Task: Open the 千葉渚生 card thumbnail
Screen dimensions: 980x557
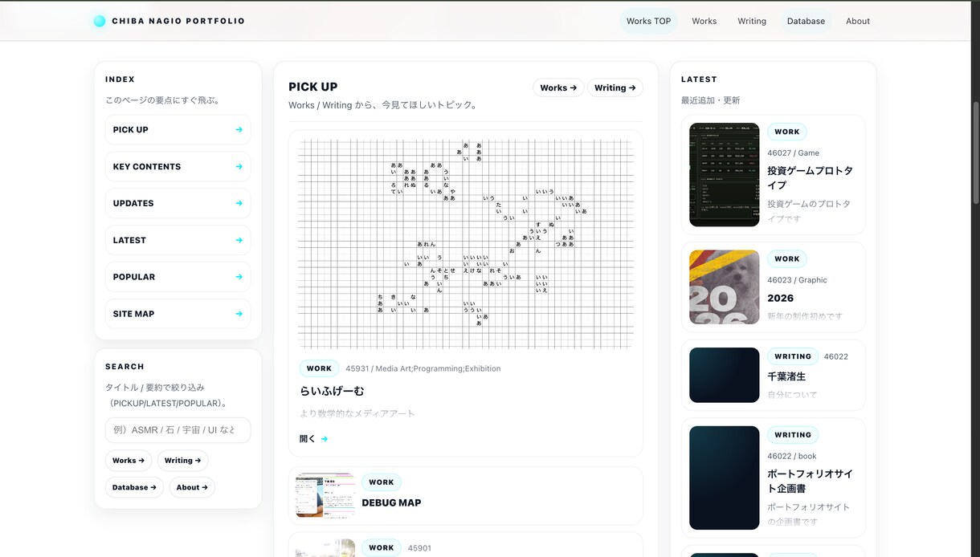Action: [x=725, y=375]
